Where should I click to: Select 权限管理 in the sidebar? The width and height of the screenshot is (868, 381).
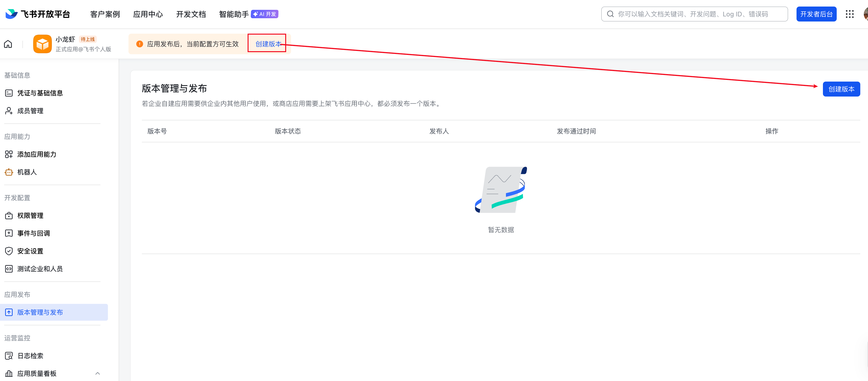(30, 216)
